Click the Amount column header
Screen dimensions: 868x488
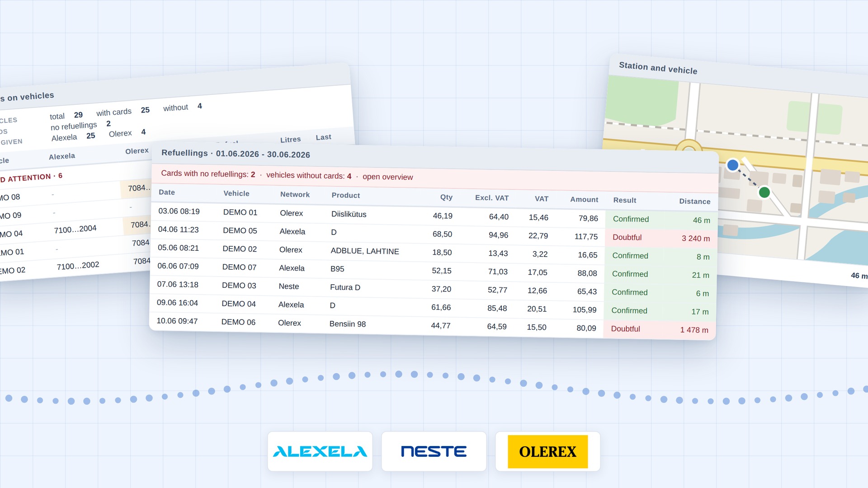[x=584, y=199]
